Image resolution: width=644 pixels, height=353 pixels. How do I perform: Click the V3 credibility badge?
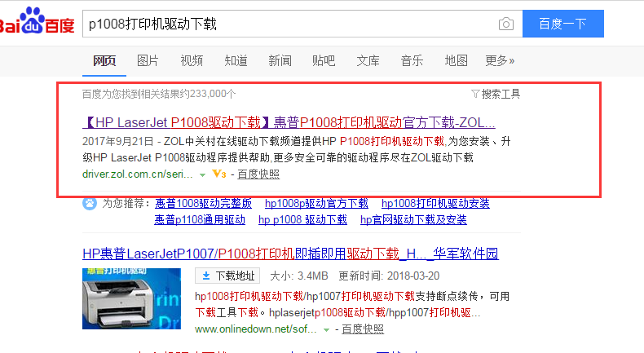(218, 174)
